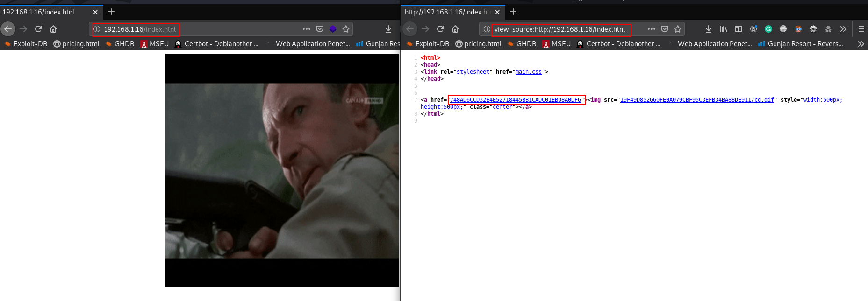This screenshot has width=868, height=301.
Task: Click the </head> closing tag
Action: click(x=432, y=79)
